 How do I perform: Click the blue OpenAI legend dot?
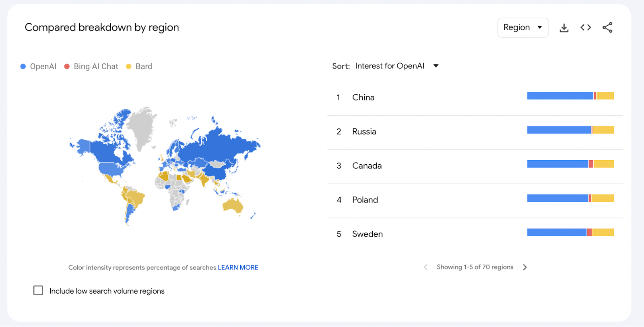pyautogui.click(x=23, y=66)
